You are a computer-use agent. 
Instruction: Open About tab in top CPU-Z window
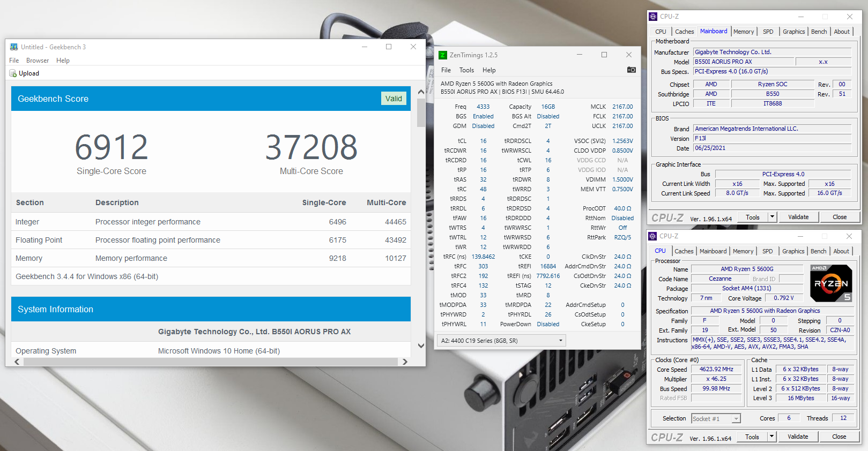click(841, 32)
